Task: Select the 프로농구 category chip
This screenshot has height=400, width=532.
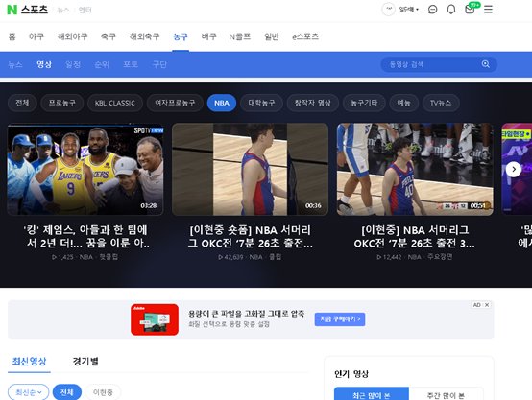Action: click(x=62, y=103)
